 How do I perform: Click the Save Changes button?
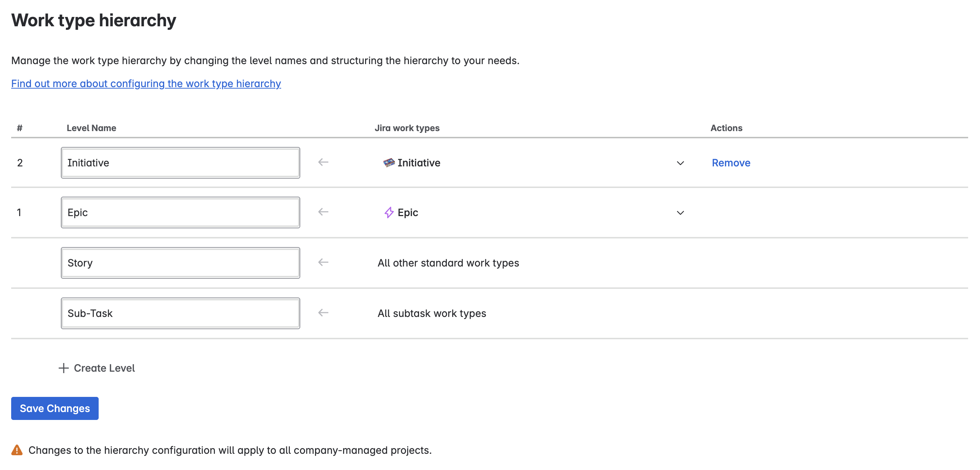(54, 408)
